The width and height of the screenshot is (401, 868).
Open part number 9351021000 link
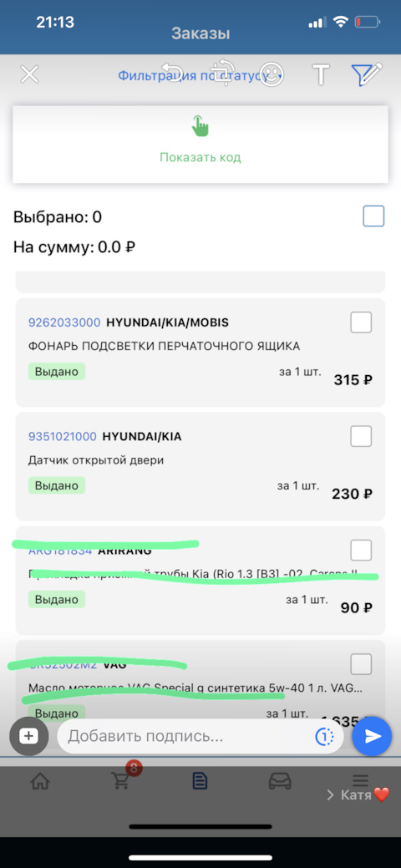coord(62,437)
